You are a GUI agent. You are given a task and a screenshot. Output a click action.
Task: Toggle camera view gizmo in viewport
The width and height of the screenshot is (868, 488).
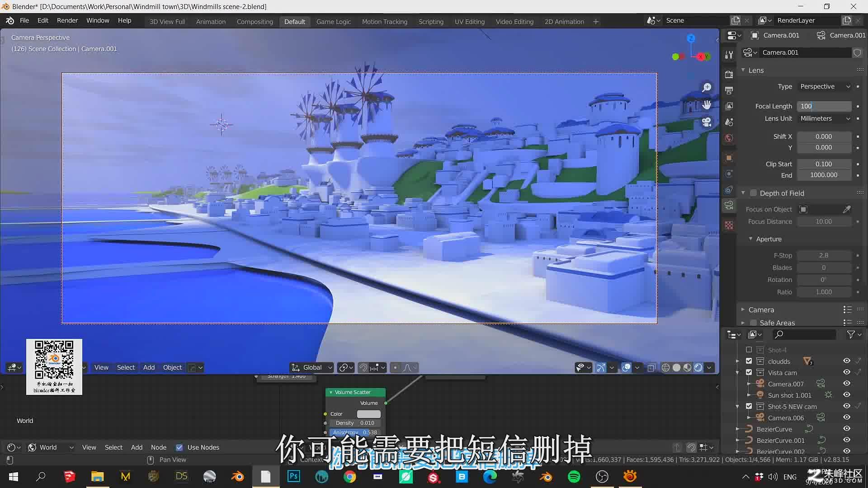[x=707, y=122]
